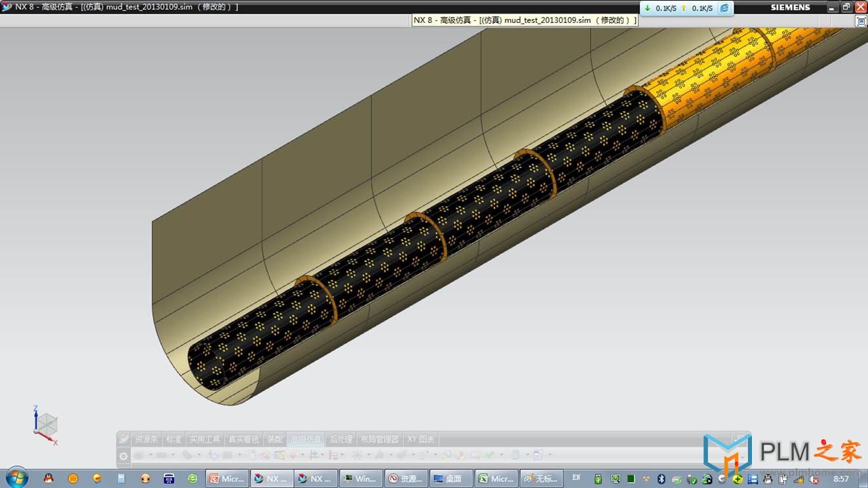Click the view triad coordinate cube
868x488 pixels.
click(46, 424)
